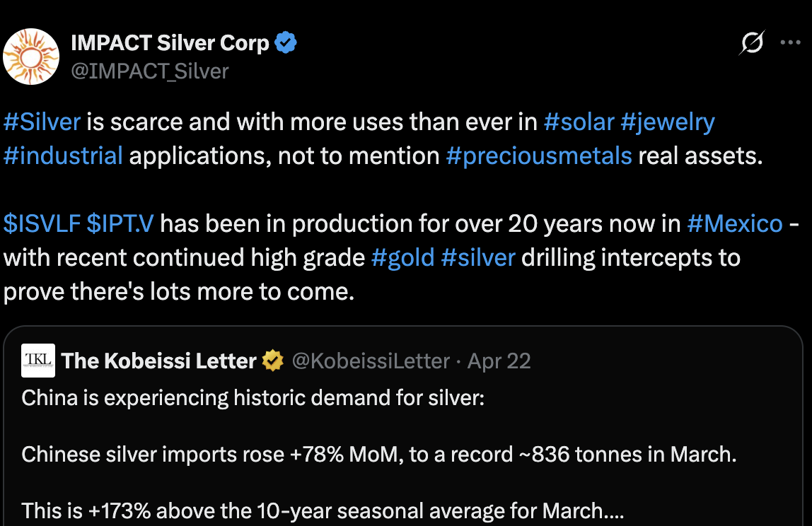Open the three-dot more options menu
This screenshot has height=526, width=812.
click(790, 42)
